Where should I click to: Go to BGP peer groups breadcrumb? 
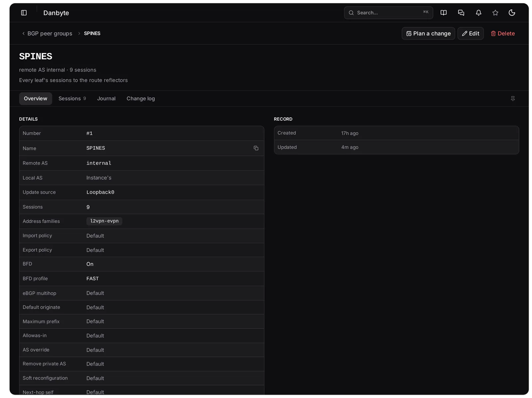(x=50, y=34)
